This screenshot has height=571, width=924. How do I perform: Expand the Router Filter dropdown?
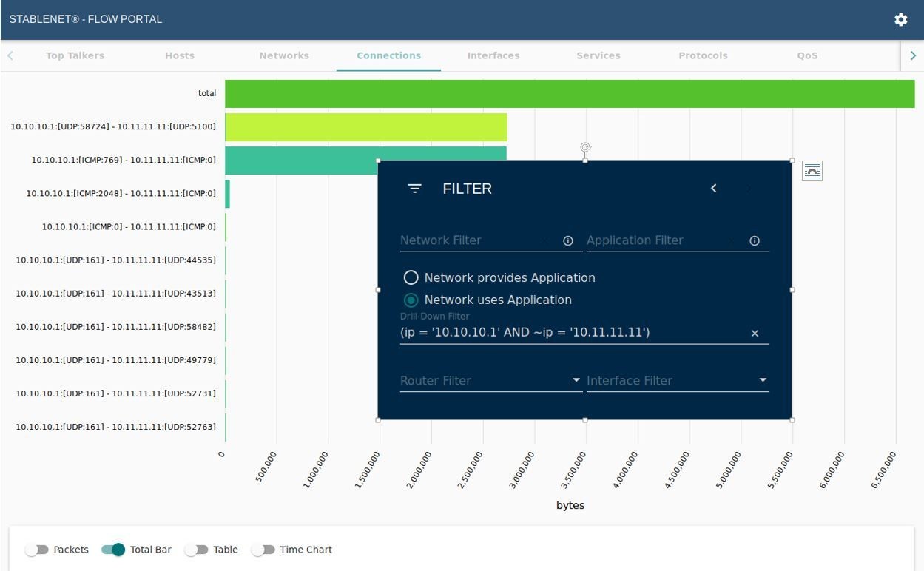(576, 380)
